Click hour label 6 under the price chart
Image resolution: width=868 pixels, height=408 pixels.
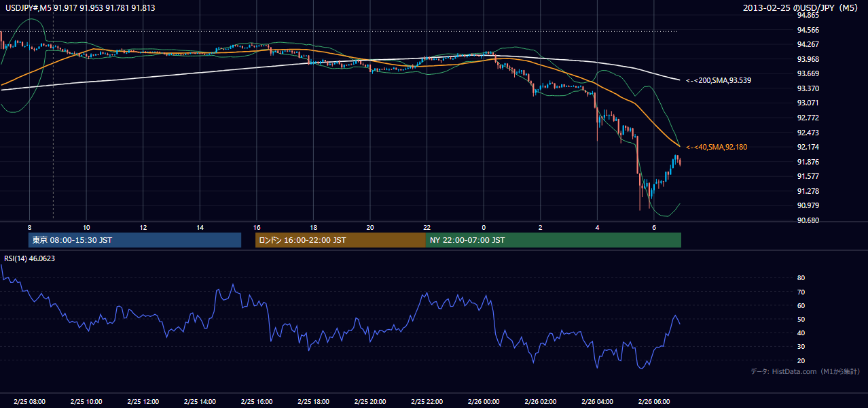tap(654, 227)
